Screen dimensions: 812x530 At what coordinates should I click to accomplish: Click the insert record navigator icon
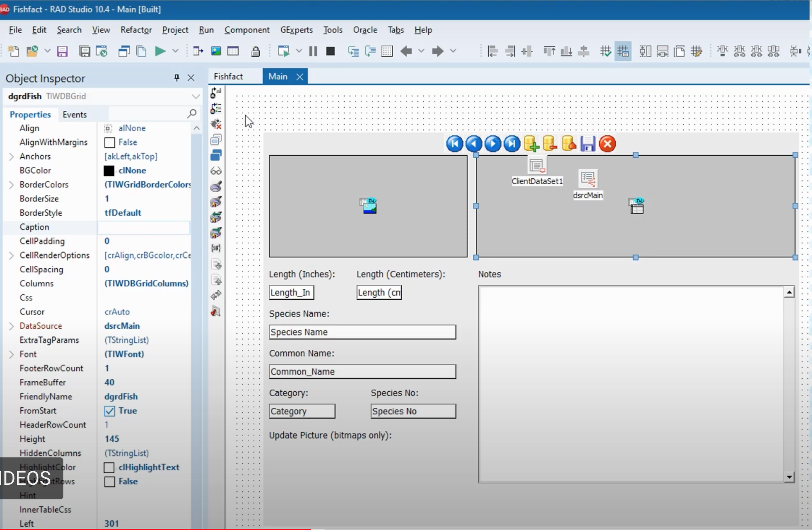[531, 144]
